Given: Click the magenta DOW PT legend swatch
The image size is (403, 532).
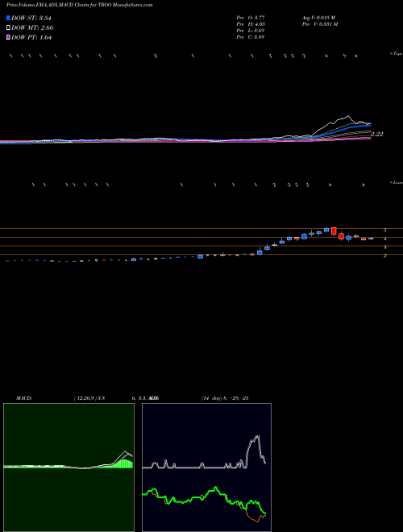Looking at the screenshot, I should point(8,37).
